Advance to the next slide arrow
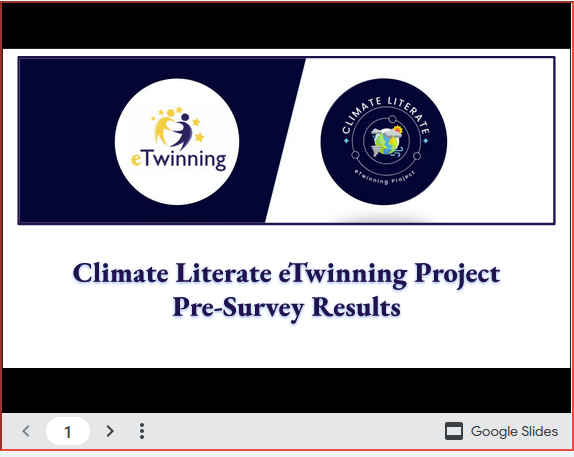574x457 pixels. [x=110, y=431]
